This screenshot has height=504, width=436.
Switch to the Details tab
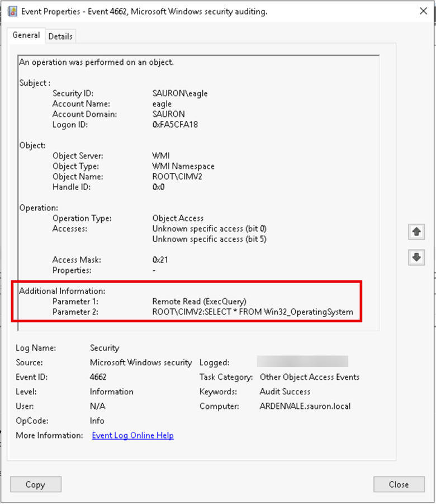(x=60, y=36)
